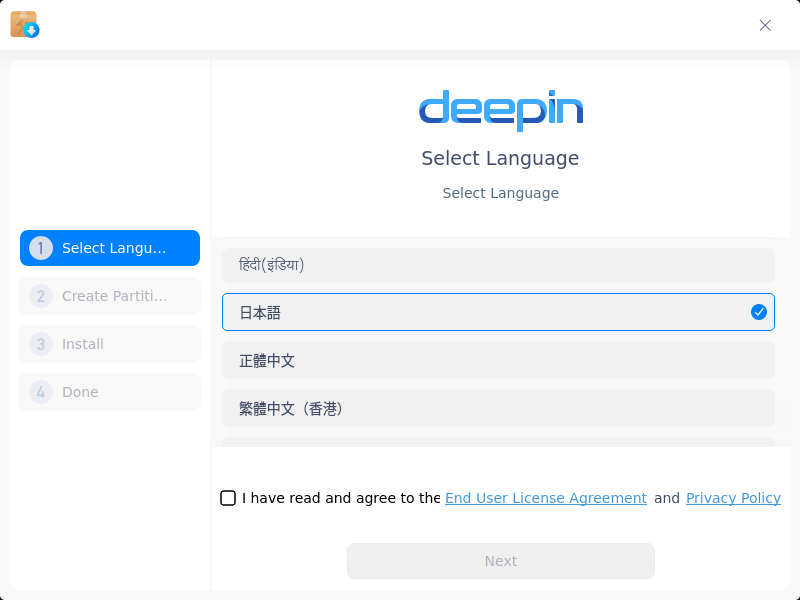The height and width of the screenshot is (600, 800).
Task: Click the large Select Language heading
Action: [500, 158]
